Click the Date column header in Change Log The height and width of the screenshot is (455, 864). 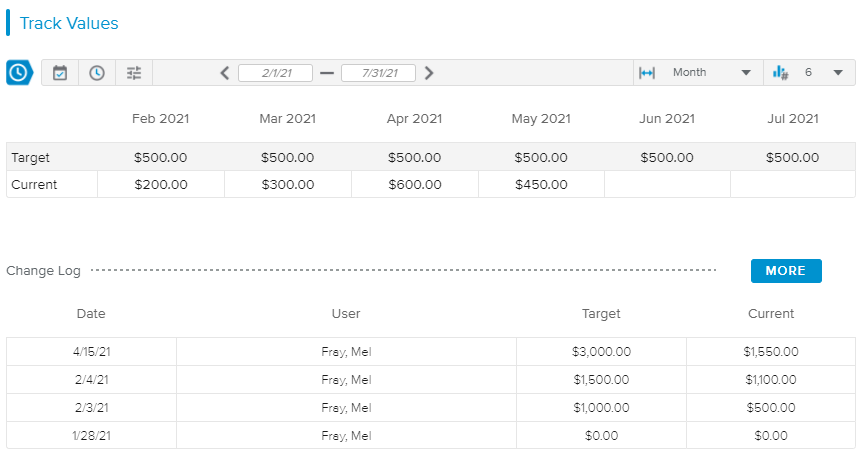[x=91, y=314]
